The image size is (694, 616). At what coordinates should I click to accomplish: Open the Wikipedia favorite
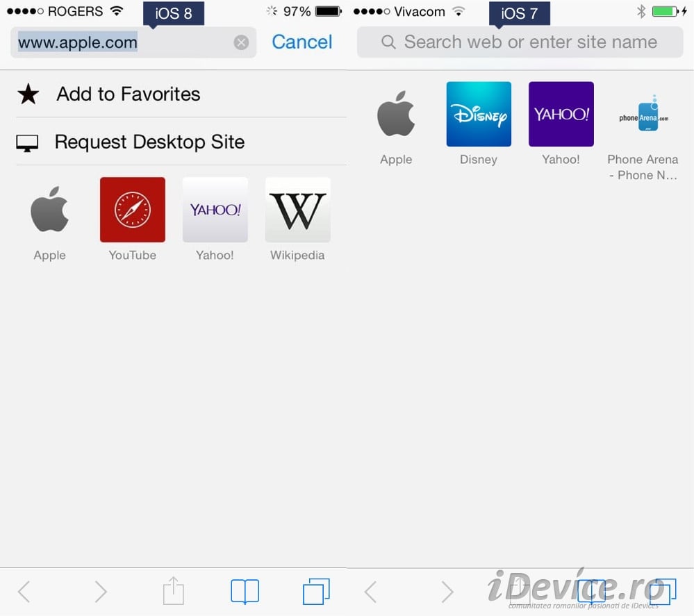297,219
